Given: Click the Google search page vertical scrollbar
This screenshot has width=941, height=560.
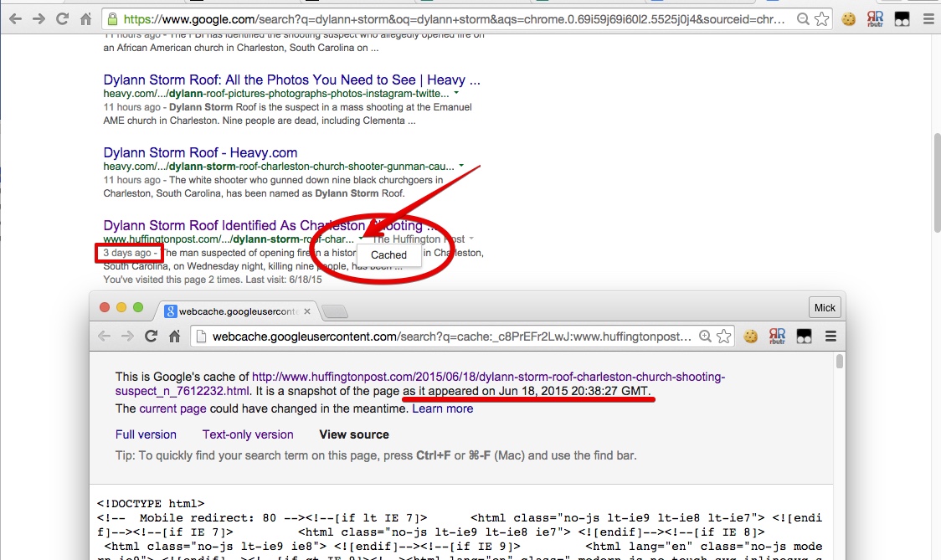Looking at the screenshot, I should [937, 183].
